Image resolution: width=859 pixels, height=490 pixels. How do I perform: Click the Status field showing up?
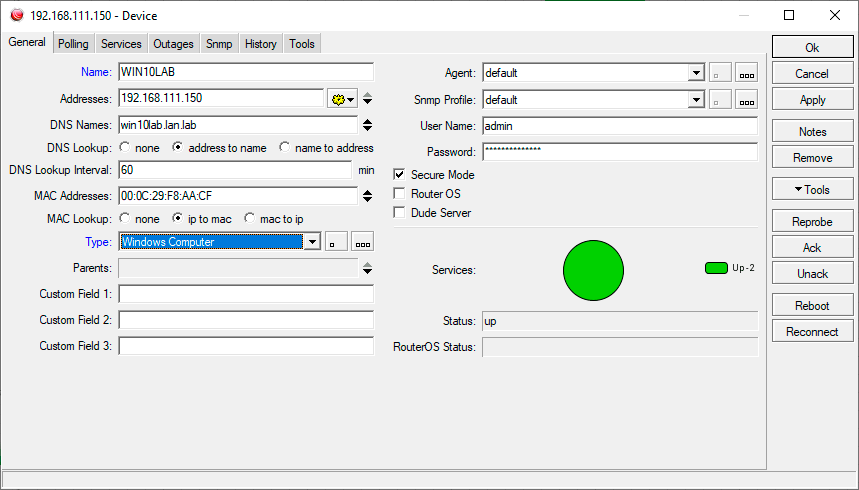[x=620, y=321]
